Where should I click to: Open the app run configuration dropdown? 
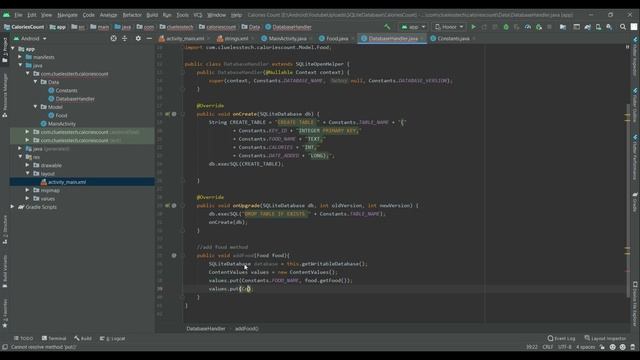[x=413, y=27]
